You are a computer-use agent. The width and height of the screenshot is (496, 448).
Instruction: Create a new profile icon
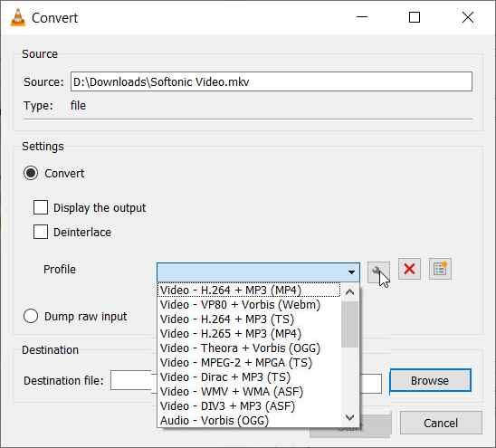coord(440,269)
